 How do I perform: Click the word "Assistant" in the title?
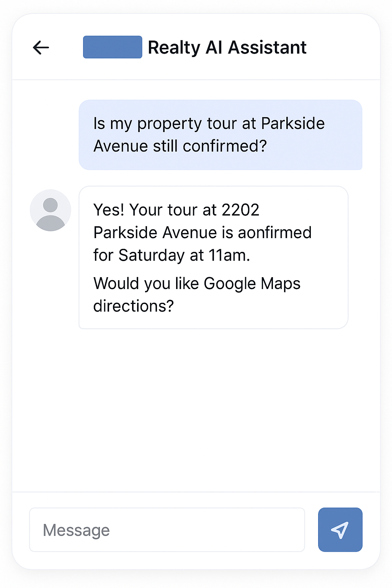tap(267, 47)
